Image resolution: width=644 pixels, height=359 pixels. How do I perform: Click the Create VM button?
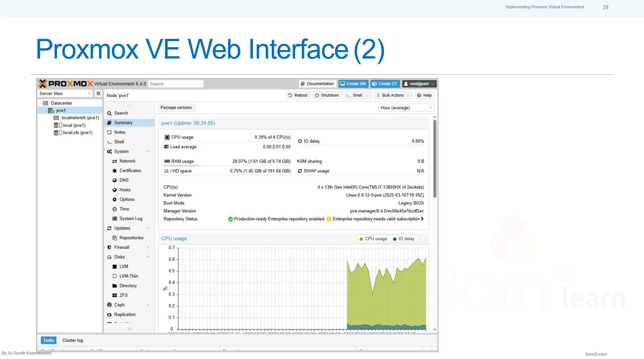pyautogui.click(x=353, y=84)
